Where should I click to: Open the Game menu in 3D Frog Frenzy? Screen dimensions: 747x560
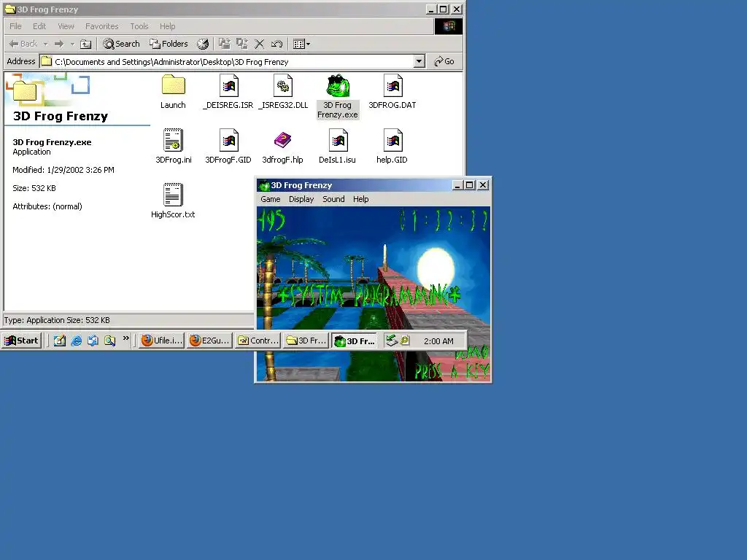pos(271,199)
